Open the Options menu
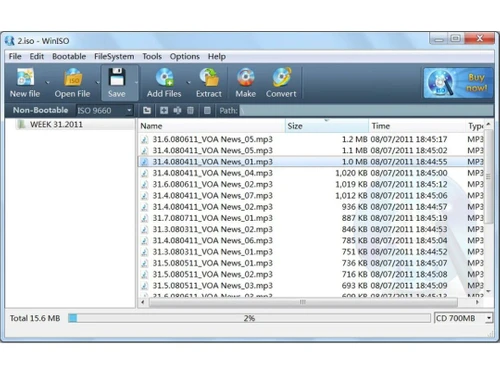 pos(185,56)
